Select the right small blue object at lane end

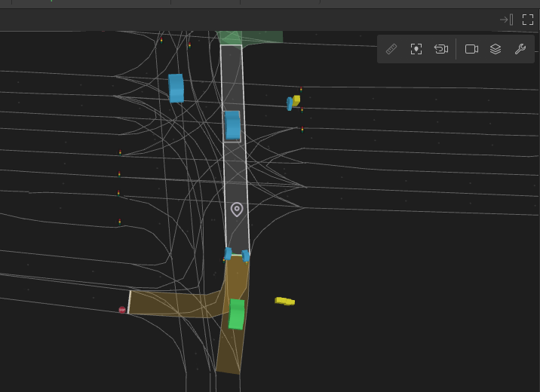246,256
